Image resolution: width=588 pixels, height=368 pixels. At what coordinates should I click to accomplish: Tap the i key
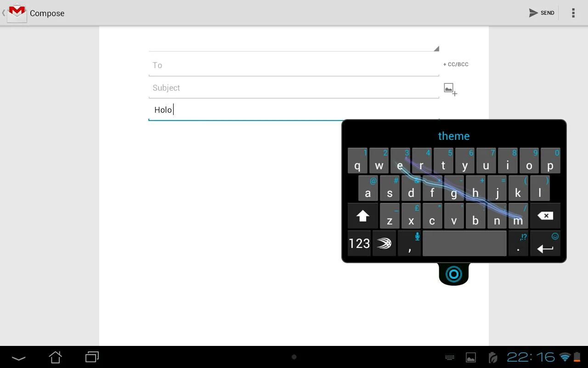[508, 161]
